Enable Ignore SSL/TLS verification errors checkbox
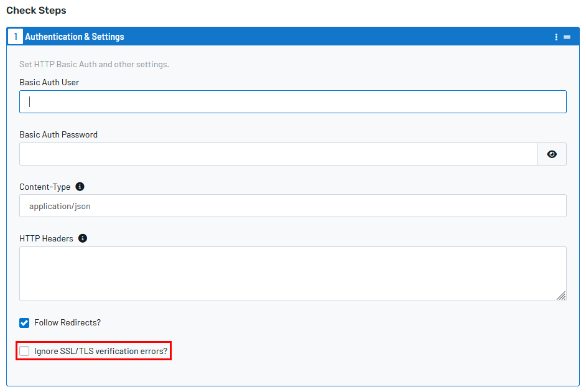The height and width of the screenshot is (392, 586). (x=24, y=351)
